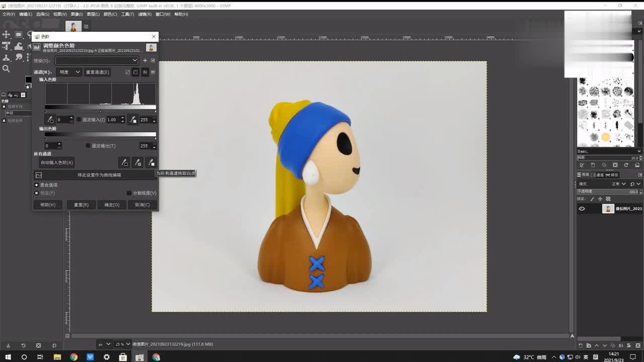The height and width of the screenshot is (362, 644).
Task: Open the 编辑(E) Edit menu
Action: click(26, 15)
